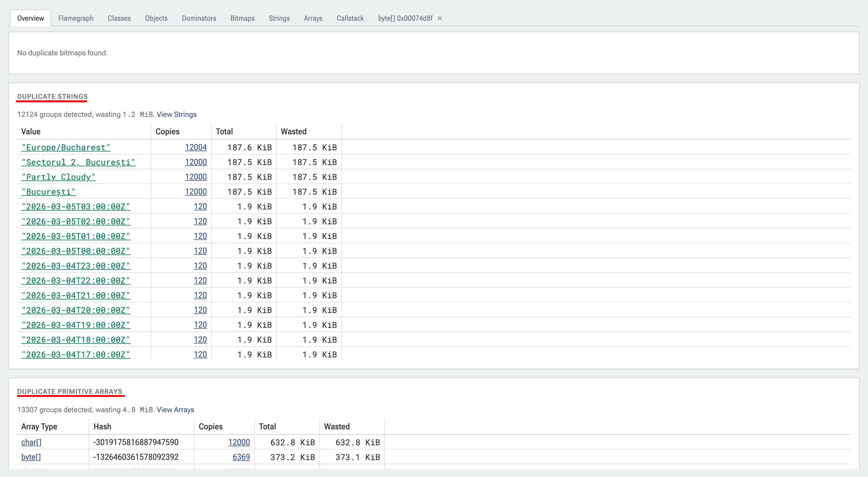This screenshot has width=868, height=477.
Task: Select hash -1326460361578092392
Action: pyautogui.click(x=136, y=457)
